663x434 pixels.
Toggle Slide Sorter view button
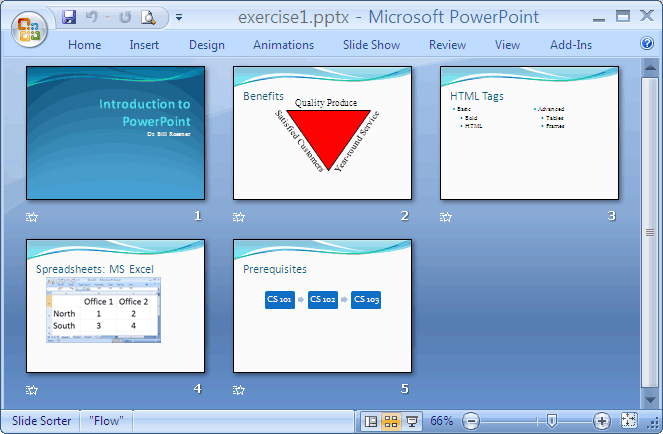(x=392, y=421)
